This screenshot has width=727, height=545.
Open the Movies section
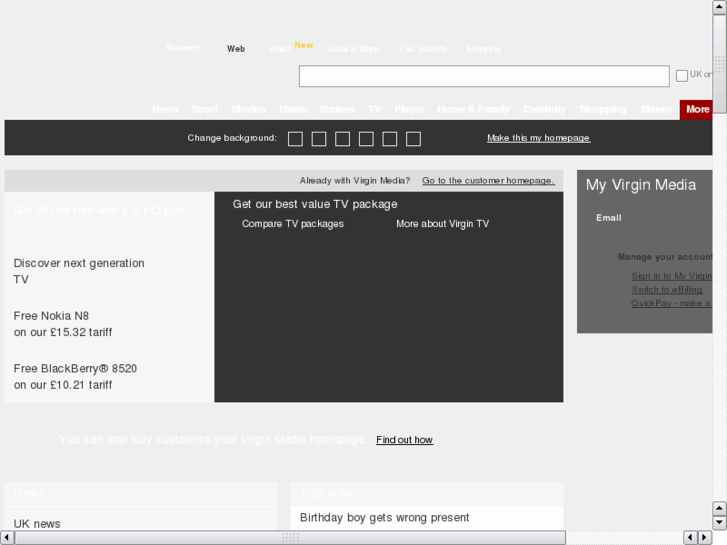pyautogui.click(x=249, y=109)
